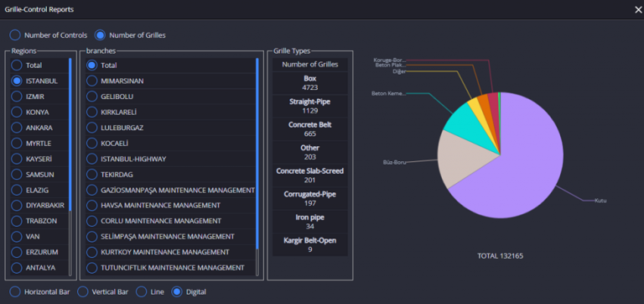Click the Kutu chart label

point(600,201)
